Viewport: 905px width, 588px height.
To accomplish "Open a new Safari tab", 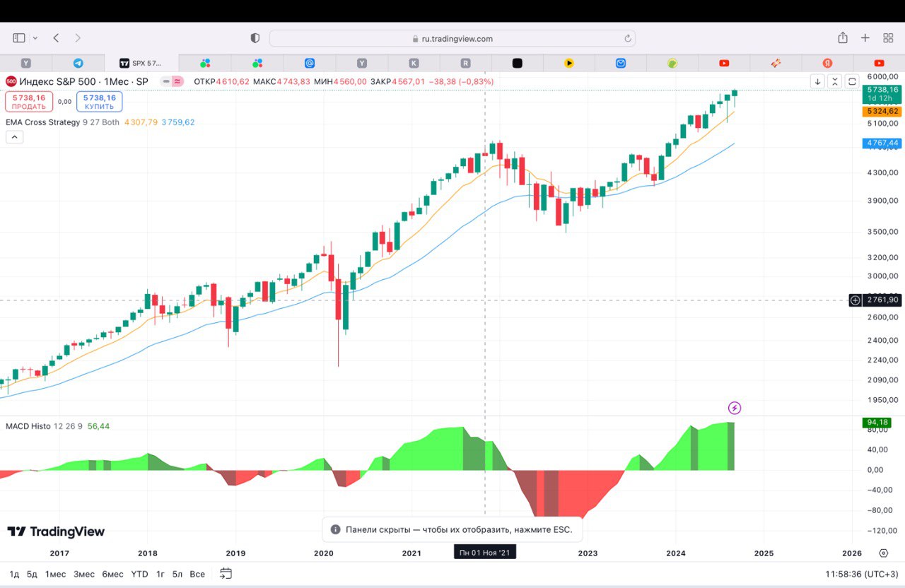I will (865, 38).
